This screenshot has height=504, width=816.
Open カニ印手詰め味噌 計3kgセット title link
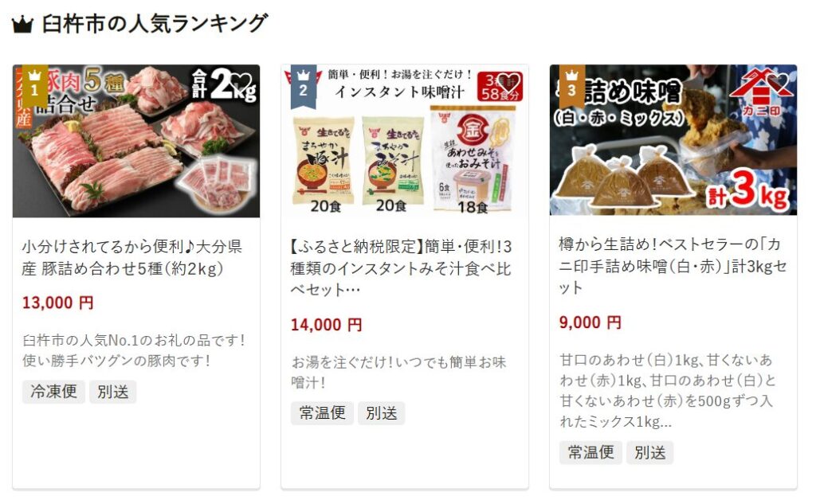[673, 266]
